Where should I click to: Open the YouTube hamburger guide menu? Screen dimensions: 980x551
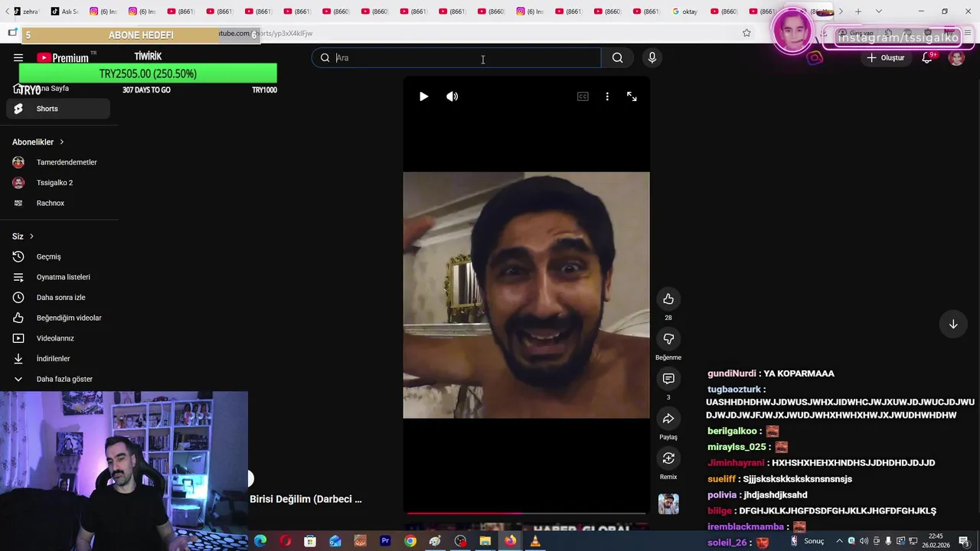tap(18, 57)
